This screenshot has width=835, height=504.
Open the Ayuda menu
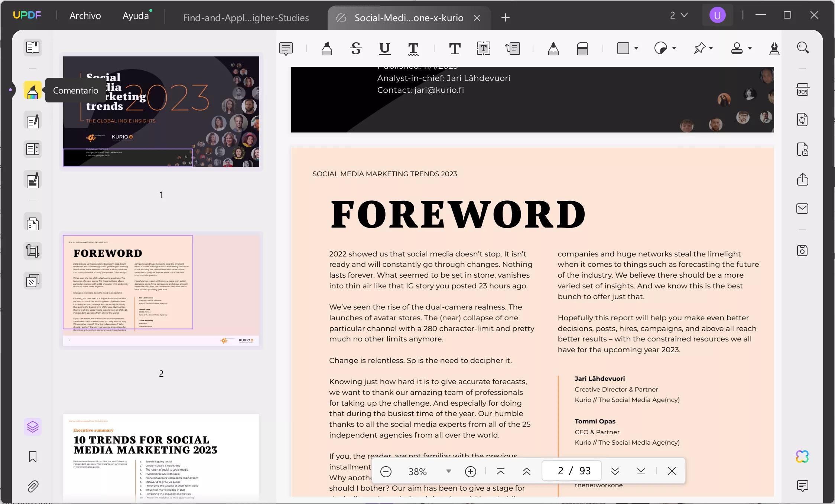pyautogui.click(x=136, y=16)
